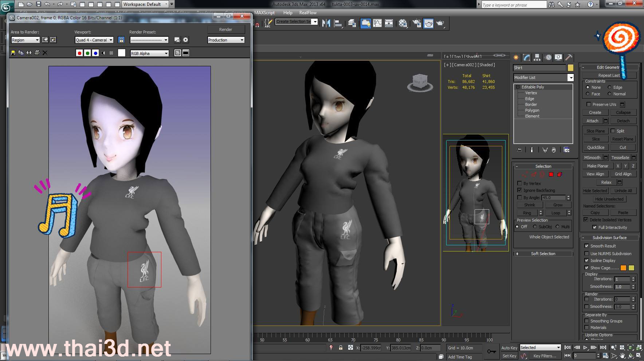The width and height of the screenshot is (644, 361).
Task: Expand the Soft Selection rollout
Action: 543,254
